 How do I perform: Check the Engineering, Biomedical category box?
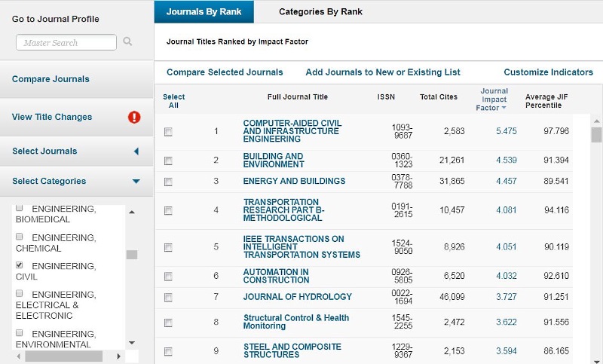pos(20,208)
